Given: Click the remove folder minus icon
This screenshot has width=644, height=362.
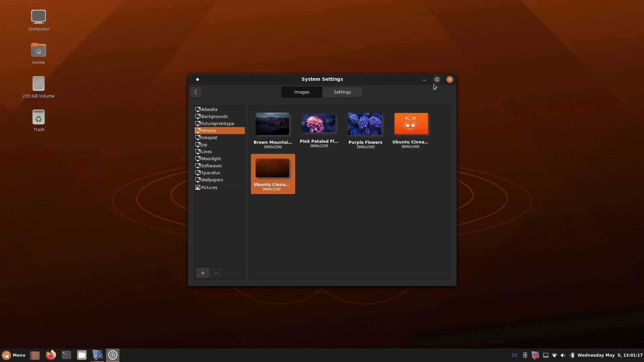Looking at the screenshot, I should 216,273.
